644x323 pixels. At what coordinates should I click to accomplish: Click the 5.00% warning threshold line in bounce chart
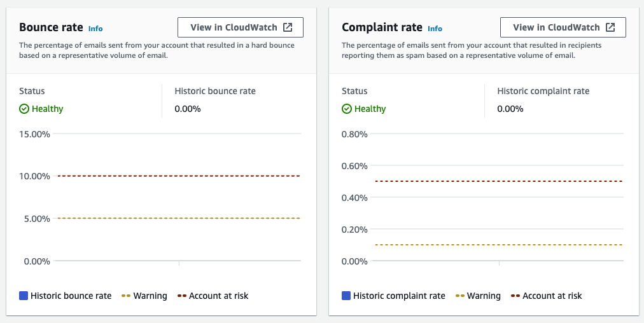point(178,218)
